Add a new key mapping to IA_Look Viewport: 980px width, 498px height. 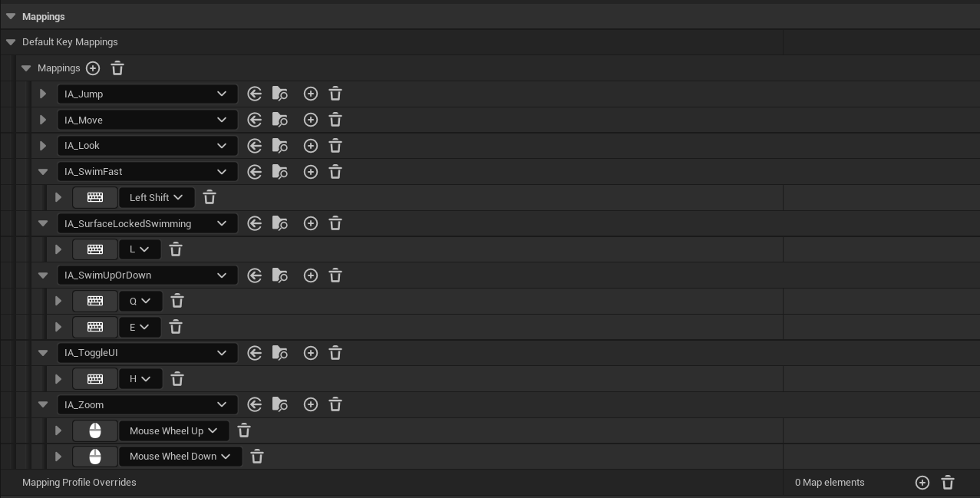tap(311, 146)
